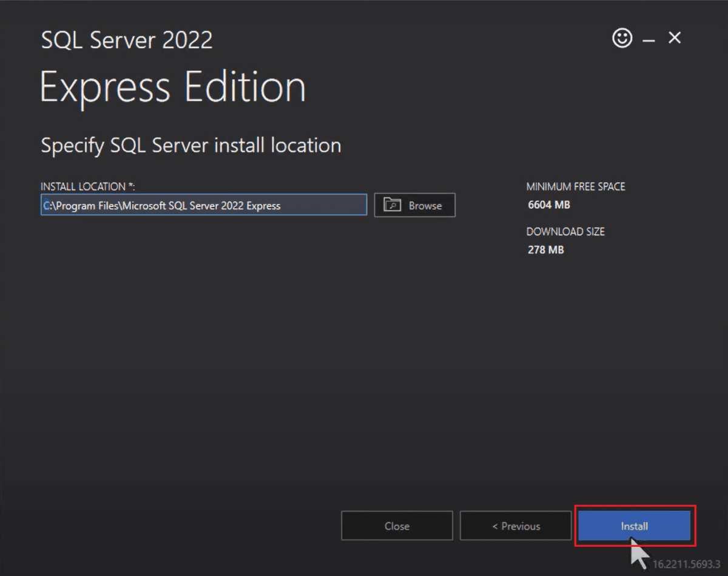
Task: Click the Install button
Action: (x=634, y=526)
